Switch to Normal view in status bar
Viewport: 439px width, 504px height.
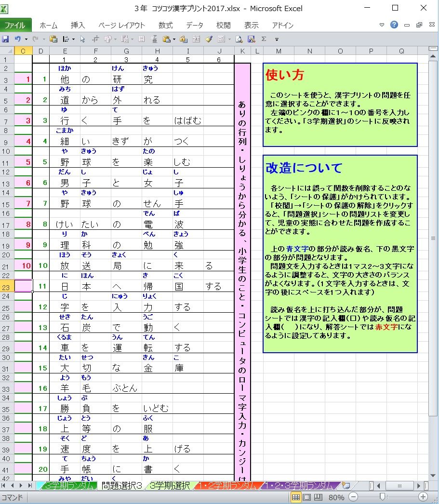coord(296,498)
